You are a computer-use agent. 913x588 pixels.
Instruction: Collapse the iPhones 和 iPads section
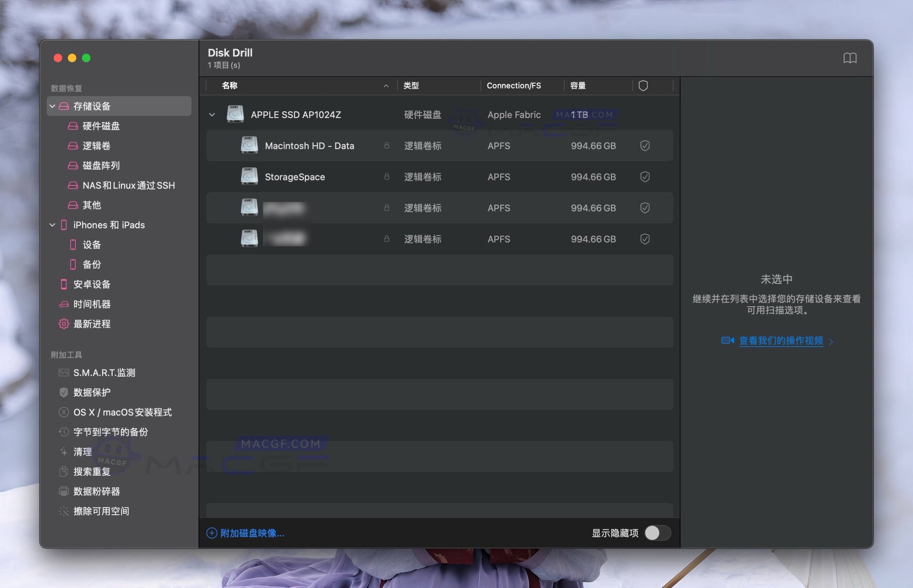click(x=52, y=225)
